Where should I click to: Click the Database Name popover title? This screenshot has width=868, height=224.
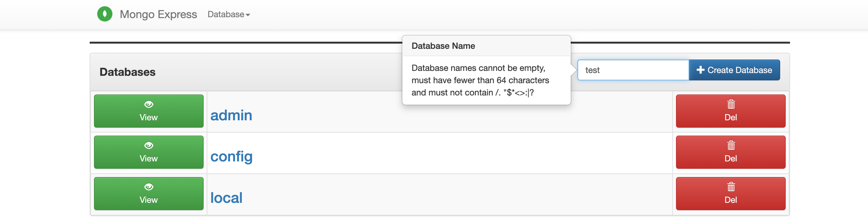(443, 46)
